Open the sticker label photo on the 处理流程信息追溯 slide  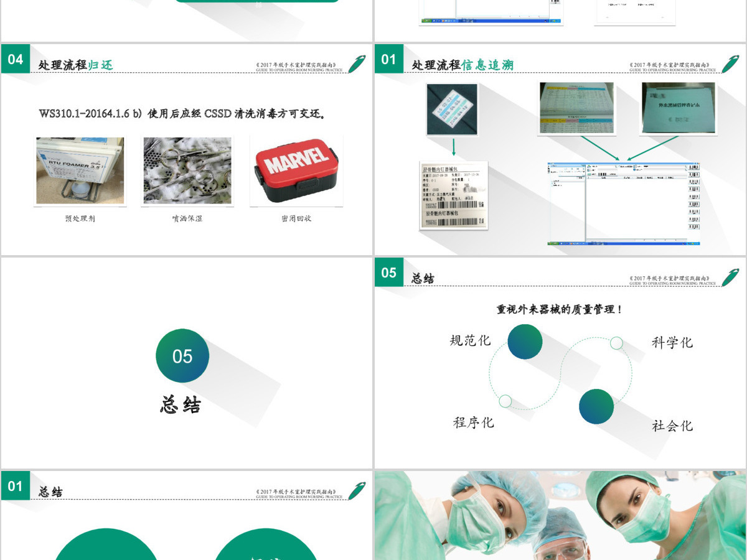coord(453,109)
